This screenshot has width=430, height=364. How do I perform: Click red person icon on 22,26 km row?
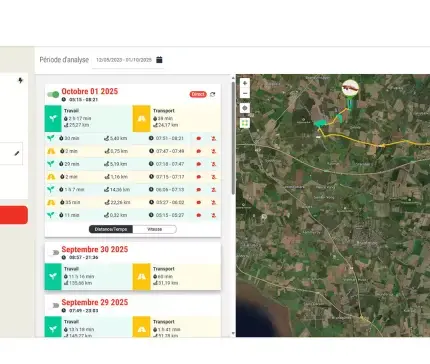point(214,202)
